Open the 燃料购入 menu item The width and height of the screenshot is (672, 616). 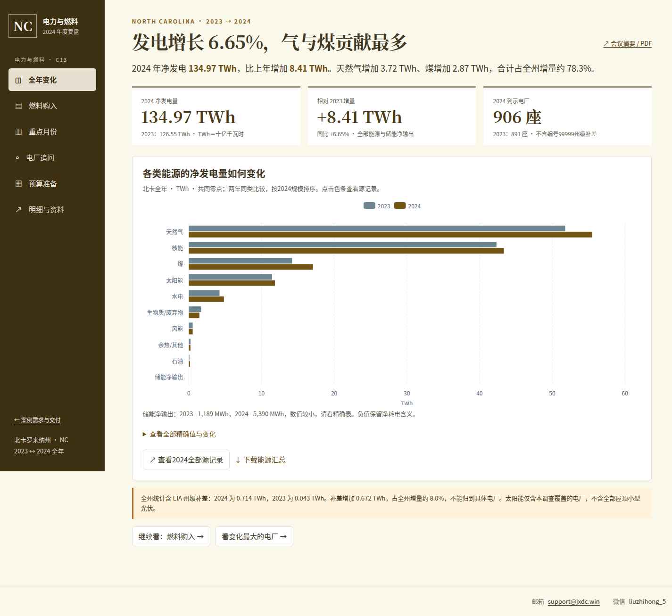click(x=52, y=106)
